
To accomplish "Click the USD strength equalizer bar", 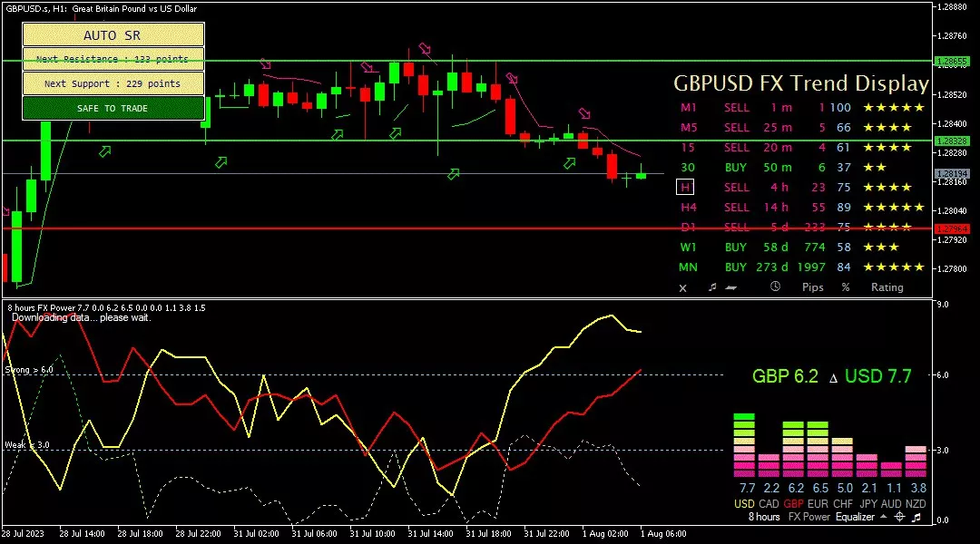I will tap(744, 444).
